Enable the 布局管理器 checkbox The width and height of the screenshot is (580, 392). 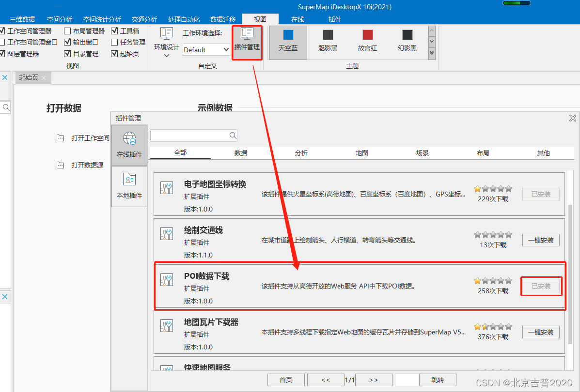pyautogui.click(x=67, y=30)
